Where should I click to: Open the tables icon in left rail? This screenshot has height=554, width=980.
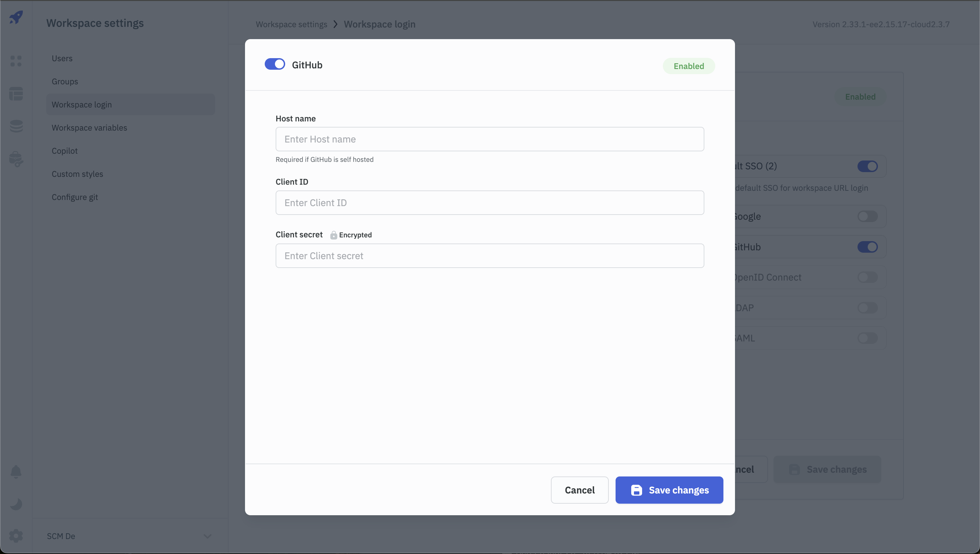click(16, 94)
